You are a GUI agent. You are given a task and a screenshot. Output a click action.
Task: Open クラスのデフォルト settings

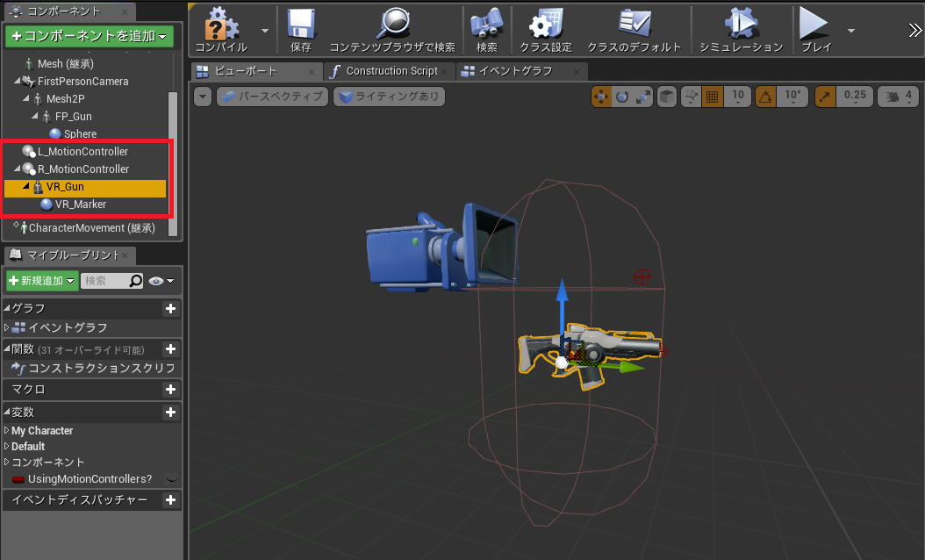tap(634, 29)
